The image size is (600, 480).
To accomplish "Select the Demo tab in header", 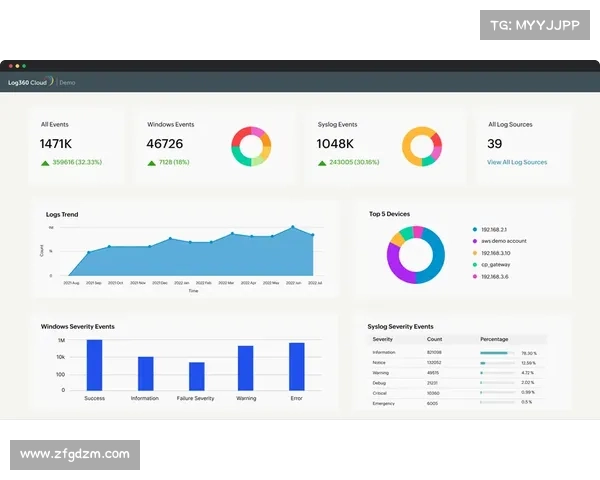I will pyautogui.click(x=67, y=82).
